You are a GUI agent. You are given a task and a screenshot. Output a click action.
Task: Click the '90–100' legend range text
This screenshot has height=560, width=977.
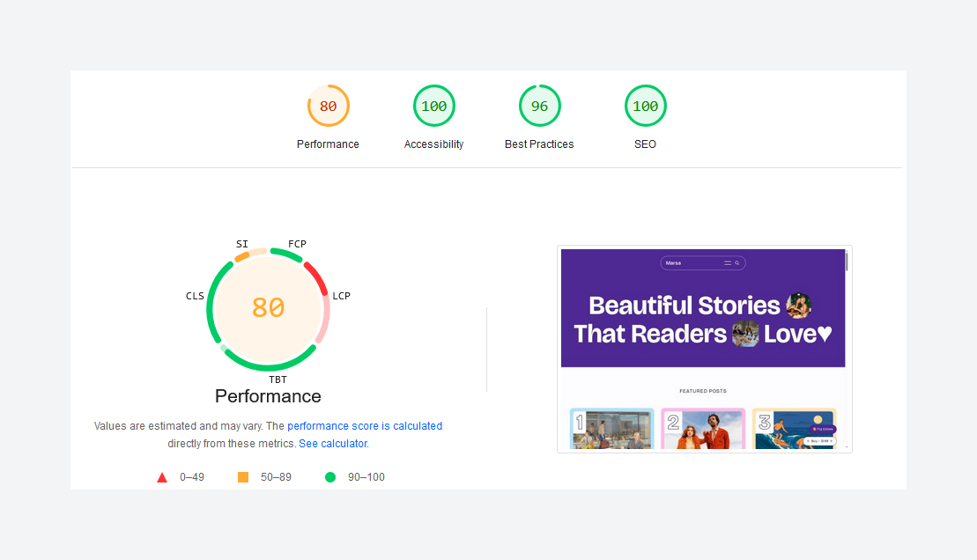point(366,477)
